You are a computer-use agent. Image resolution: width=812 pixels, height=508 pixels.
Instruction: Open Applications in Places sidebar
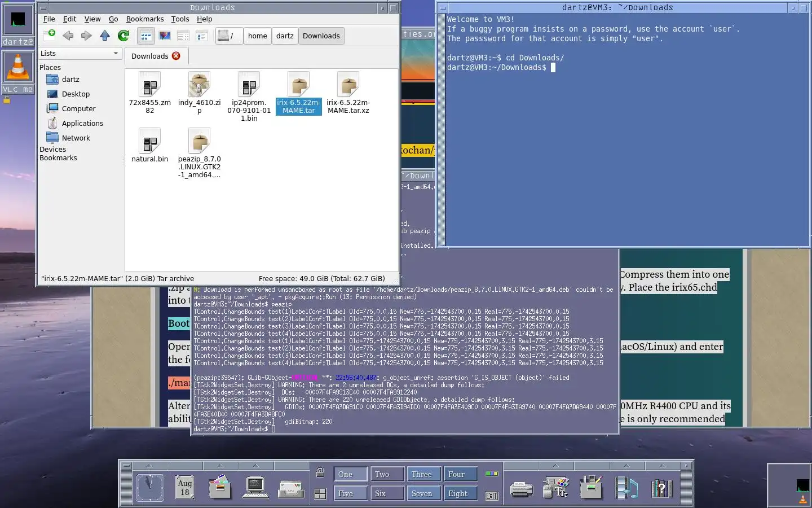click(75, 123)
